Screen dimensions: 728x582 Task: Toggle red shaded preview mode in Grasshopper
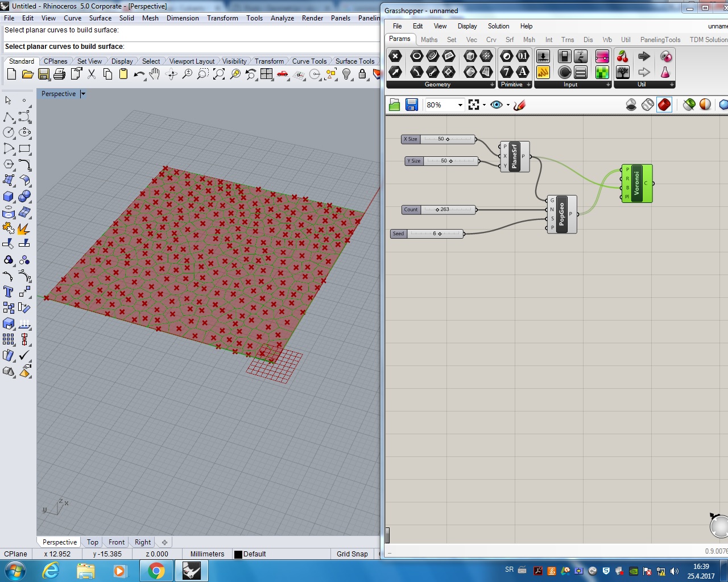point(664,105)
